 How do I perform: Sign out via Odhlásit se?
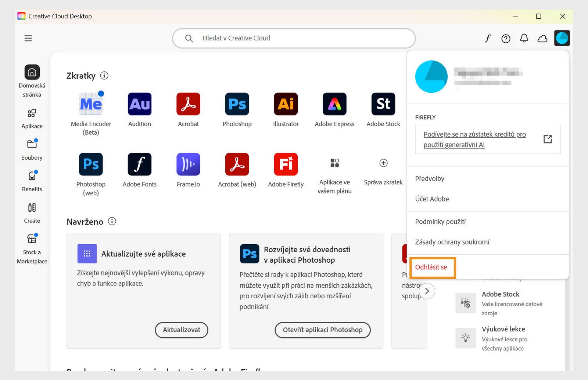[432, 267]
